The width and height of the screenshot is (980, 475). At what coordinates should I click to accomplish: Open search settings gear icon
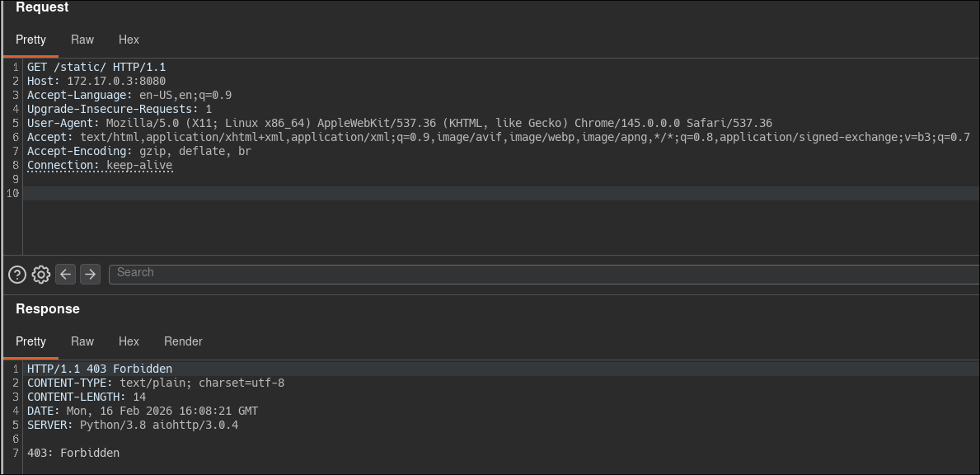pos(40,275)
